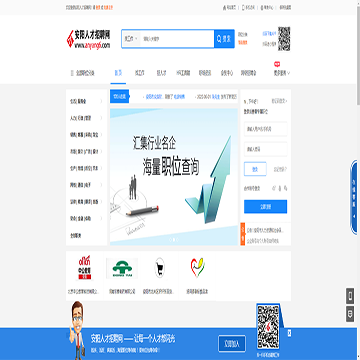Viewport: 360px width, 360px height.
Task: Expand the 生产 | 物流 | 质控 | 汽车 category row
Action: click(x=87, y=168)
